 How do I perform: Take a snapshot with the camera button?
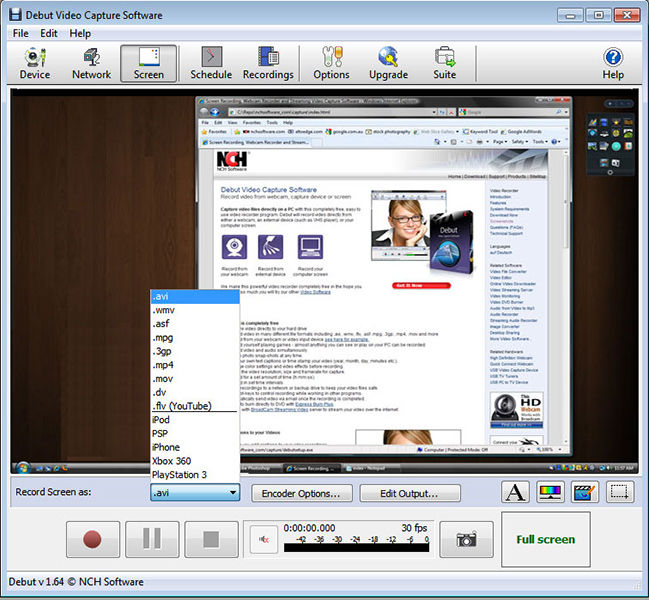[466, 539]
